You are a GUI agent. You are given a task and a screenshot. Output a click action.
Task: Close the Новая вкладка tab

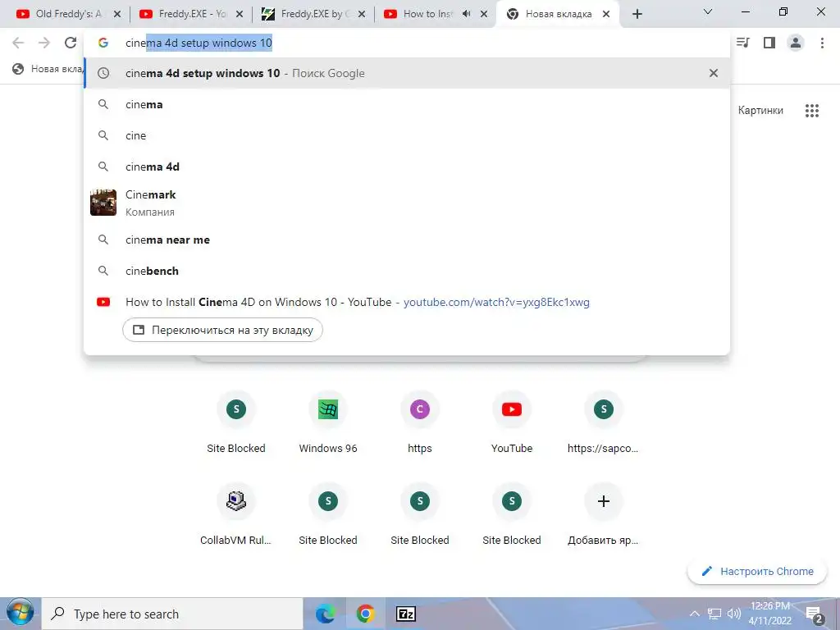click(x=606, y=15)
